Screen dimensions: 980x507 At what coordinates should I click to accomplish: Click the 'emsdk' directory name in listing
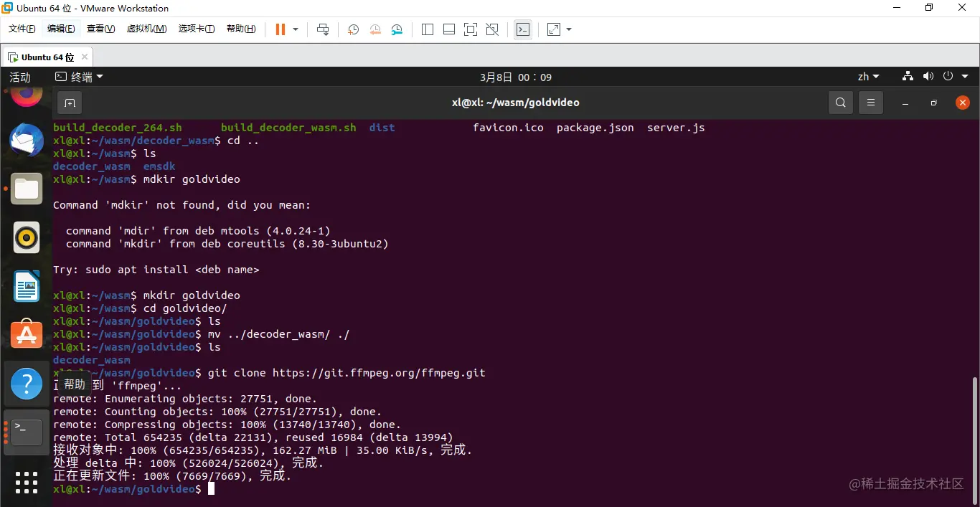point(159,166)
